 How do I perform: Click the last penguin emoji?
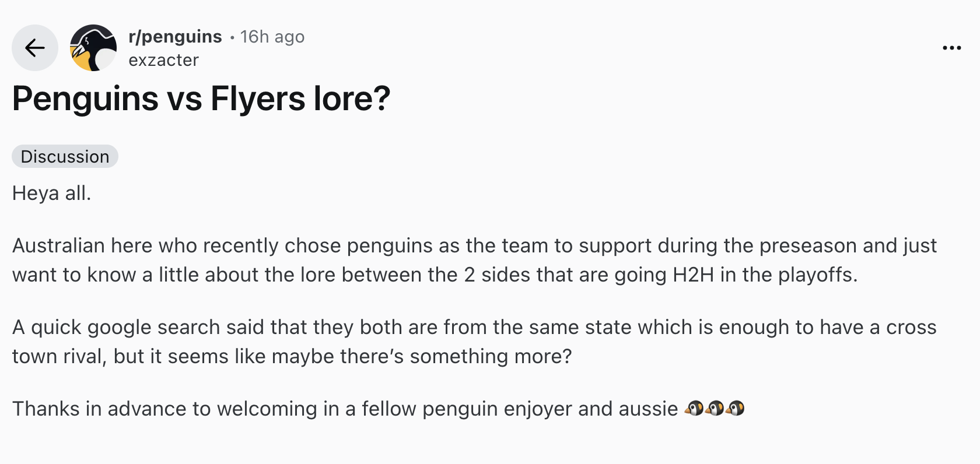click(x=736, y=409)
